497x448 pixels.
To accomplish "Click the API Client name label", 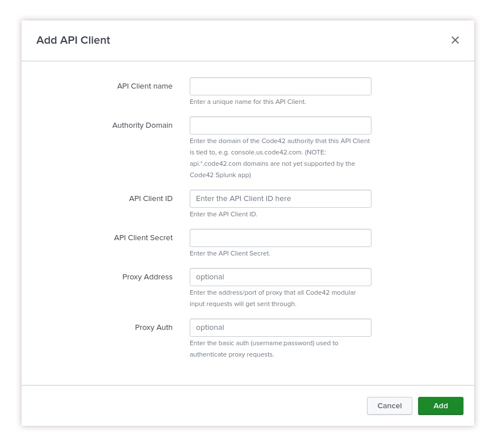I will click(145, 86).
